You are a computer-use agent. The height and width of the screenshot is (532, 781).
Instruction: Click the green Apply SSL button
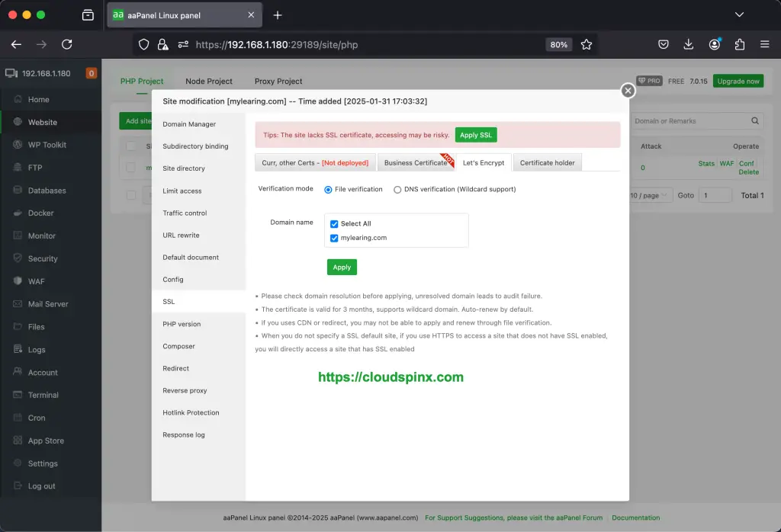click(475, 134)
